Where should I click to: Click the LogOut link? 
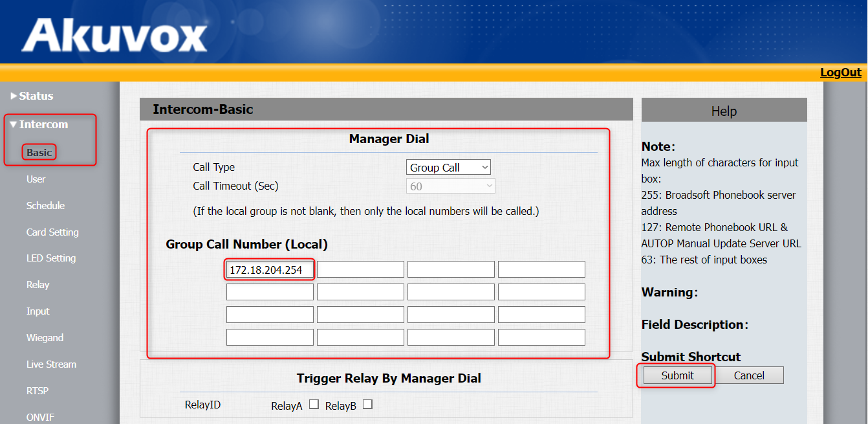click(x=840, y=73)
